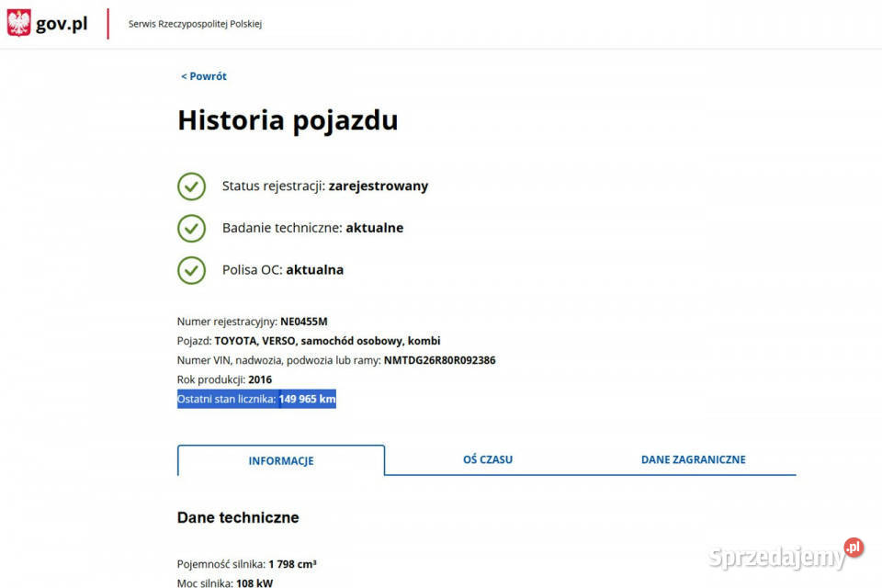Open the DANE ZAGRANICZNE tab

pos(693,459)
